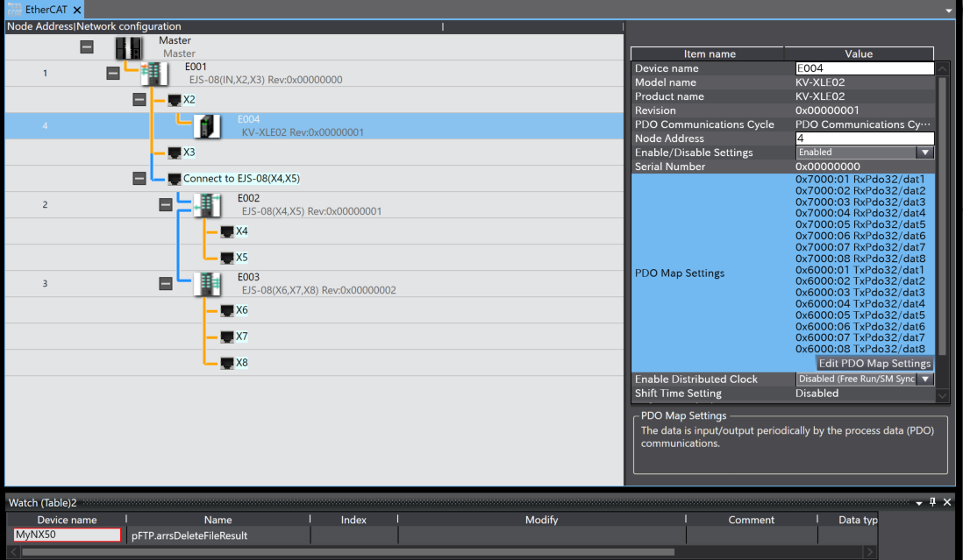Open the Enable Distributed Clock dropdown
The width and height of the screenshot is (963, 560).
(x=924, y=379)
